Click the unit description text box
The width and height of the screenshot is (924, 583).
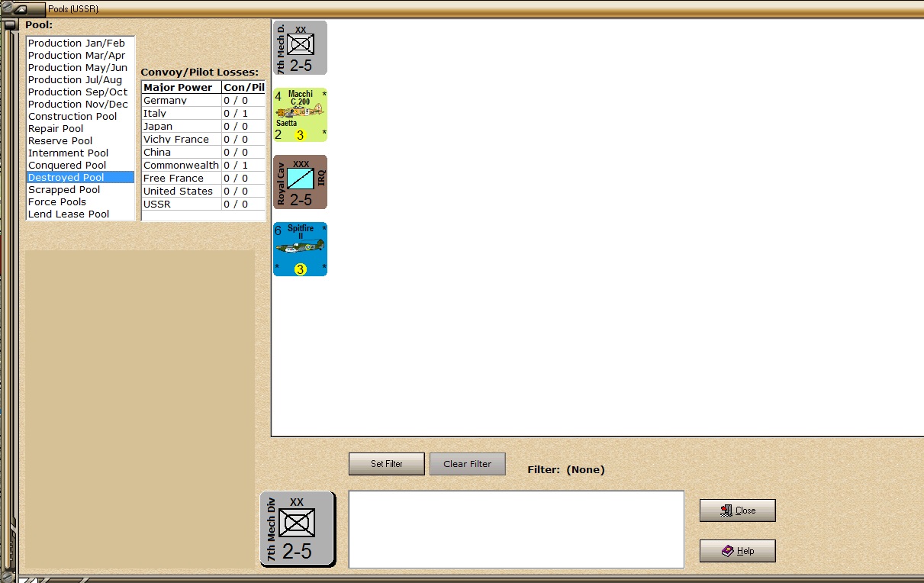[x=517, y=530]
